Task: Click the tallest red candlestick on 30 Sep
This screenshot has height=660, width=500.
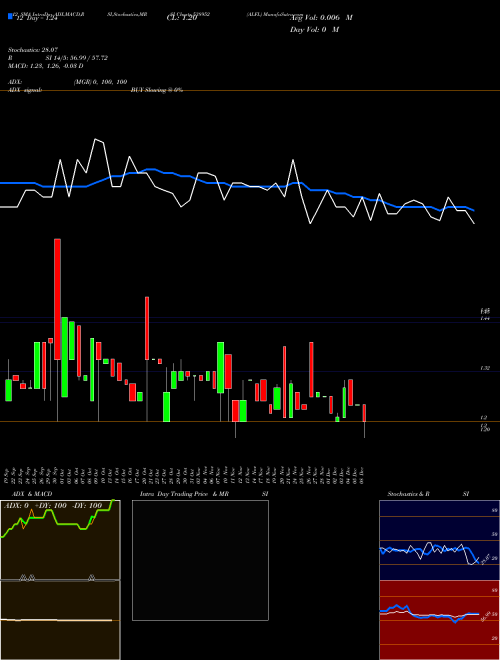Action: (57, 299)
